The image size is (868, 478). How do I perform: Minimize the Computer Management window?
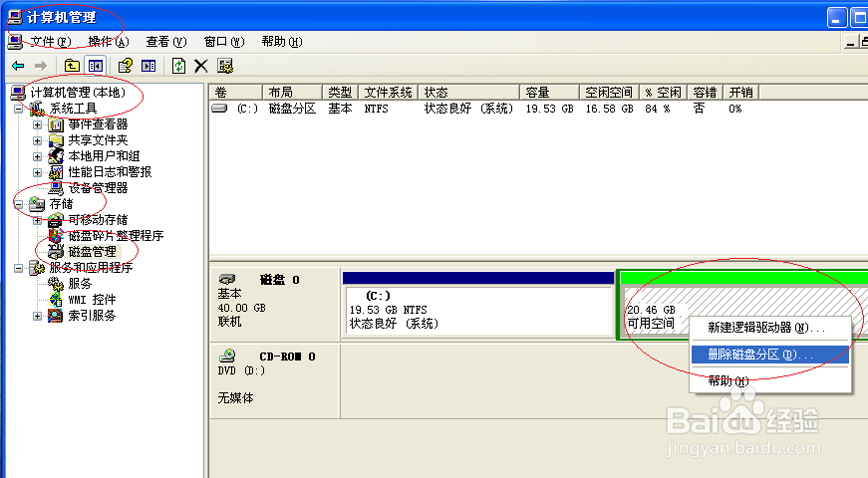[837, 18]
